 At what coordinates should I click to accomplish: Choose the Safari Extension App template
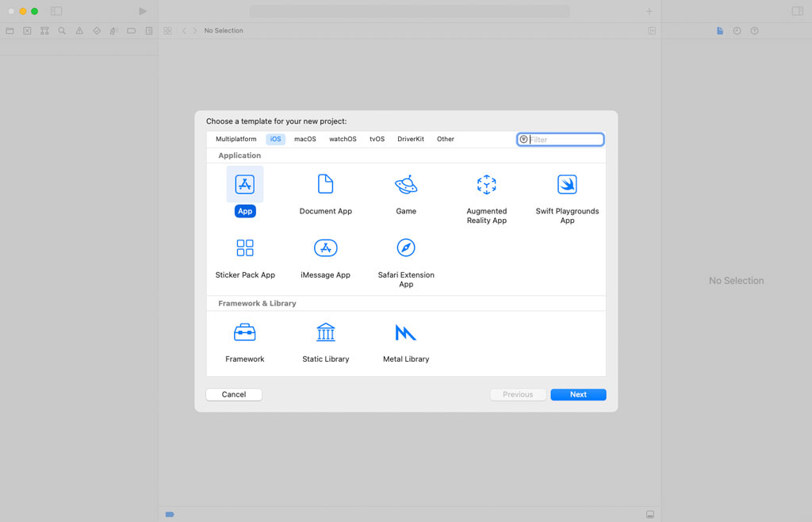coord(406,248)
